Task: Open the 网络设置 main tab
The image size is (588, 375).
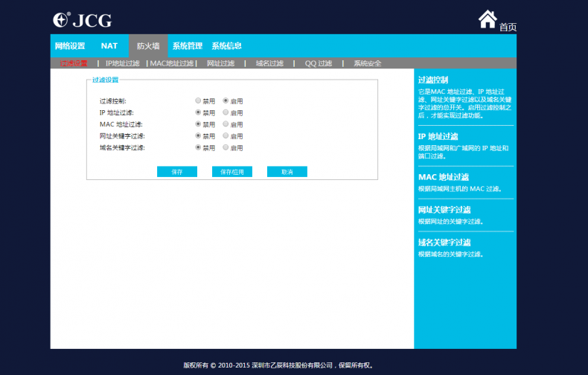Action: [x=70, y=45]
